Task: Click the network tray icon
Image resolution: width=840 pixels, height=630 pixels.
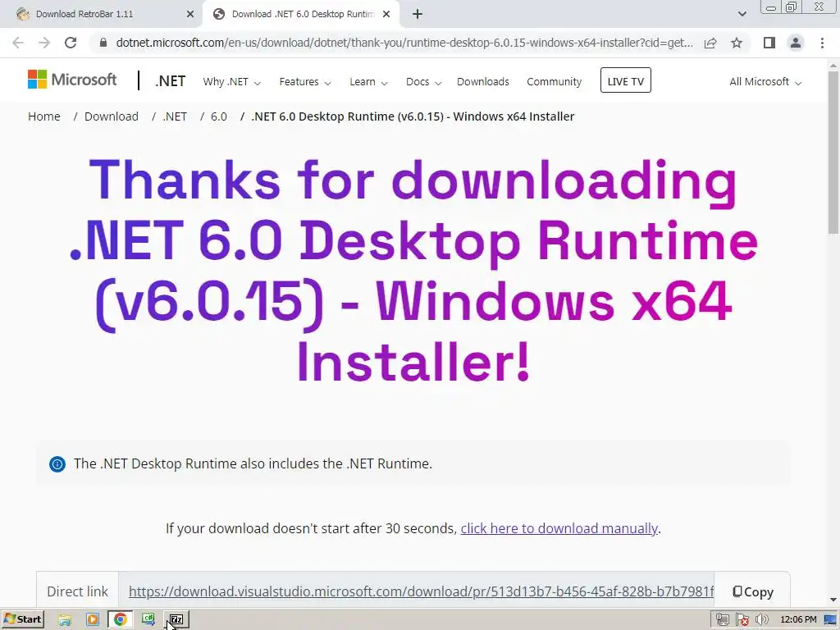Action: pos(722,620)
